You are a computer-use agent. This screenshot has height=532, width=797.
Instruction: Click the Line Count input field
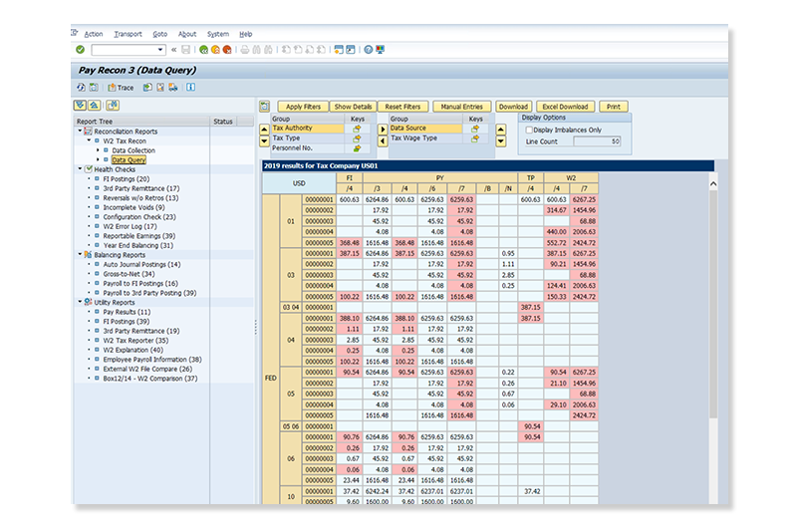597,141
